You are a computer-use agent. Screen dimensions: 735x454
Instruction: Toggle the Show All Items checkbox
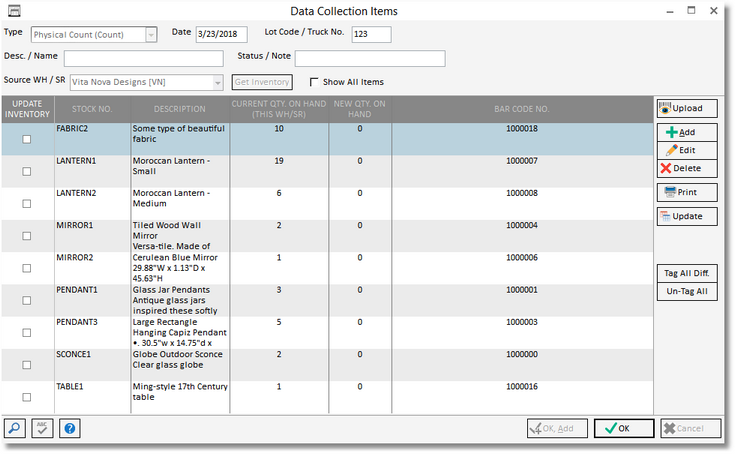pos(314,82)
